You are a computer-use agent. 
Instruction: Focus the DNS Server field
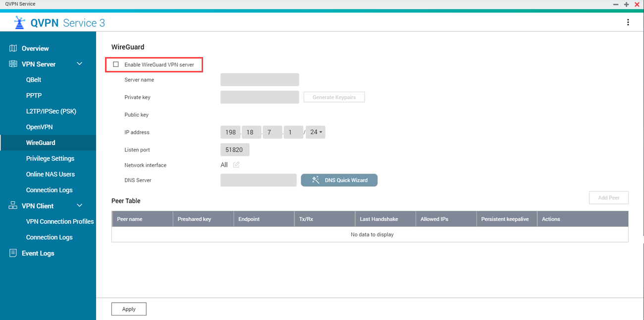pyautogui.click(x=259, y=180)
